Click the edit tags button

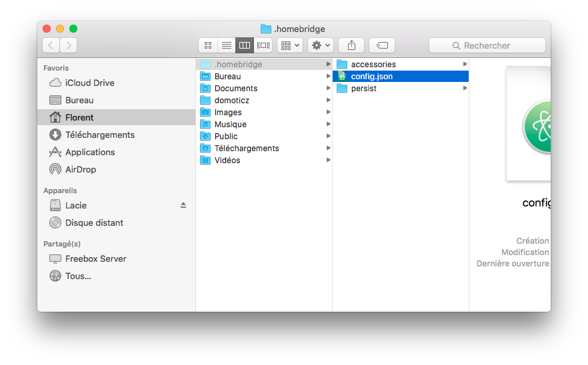click(382, 45)
